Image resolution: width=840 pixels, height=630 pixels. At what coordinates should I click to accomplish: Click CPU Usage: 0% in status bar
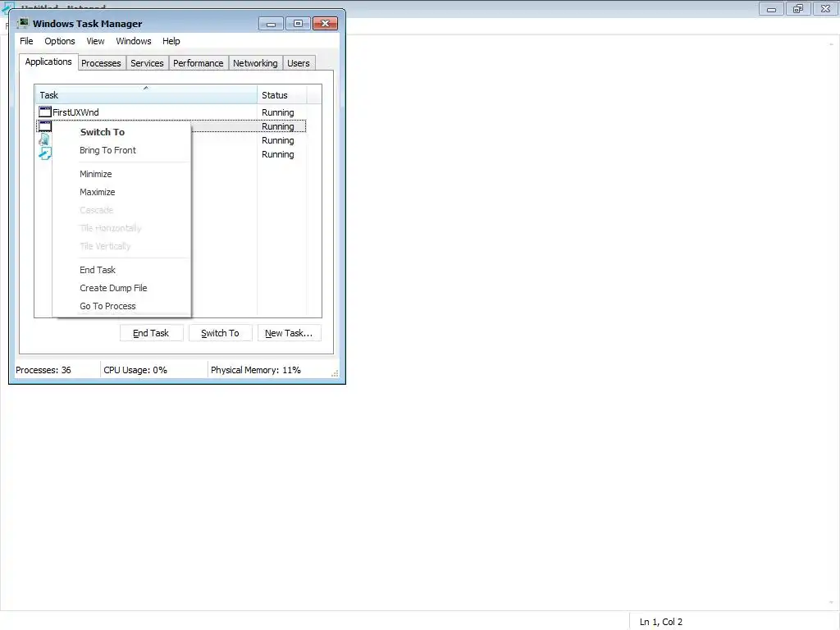[x=135, y=370]
